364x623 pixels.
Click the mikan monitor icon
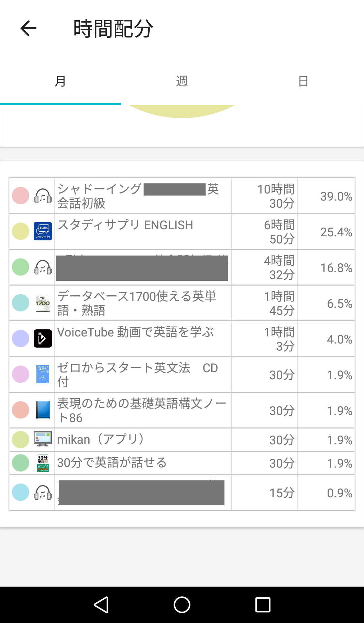[43, 439]
